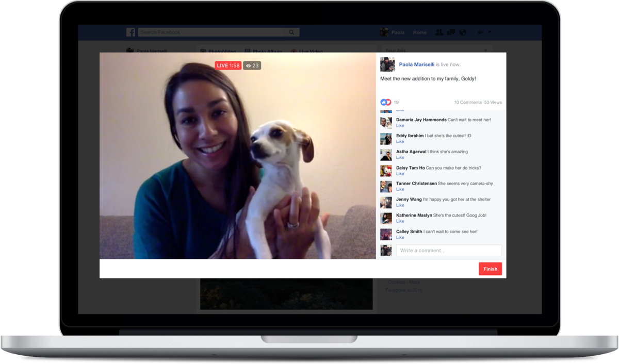Click the Facebook home logo
This screenshot has height=364, width=619.
[x=131, y=32]
